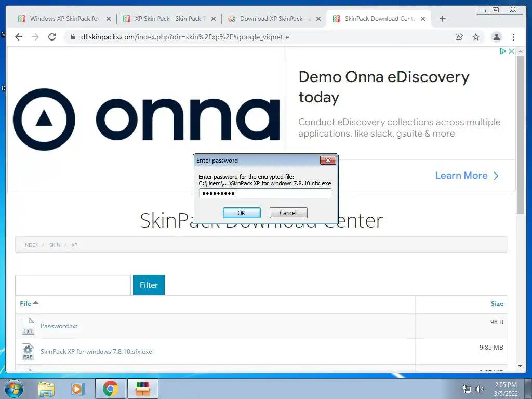Close the Download XP SkinPack tab
The image size is (532, 399).
[318, 19]
